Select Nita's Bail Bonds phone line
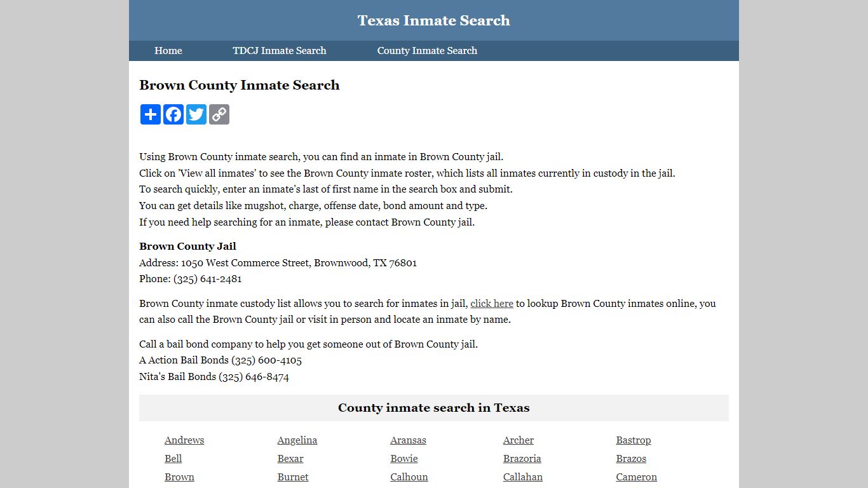This screenshot has width=868, height=488. [x=214, y=377]
